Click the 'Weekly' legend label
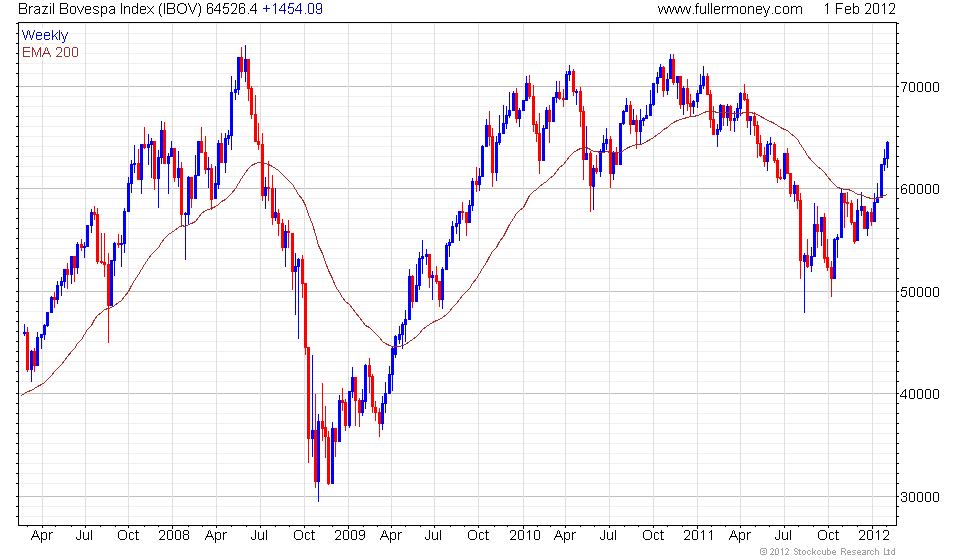Viewport: 980px width, 560px height. [x=44, y=36]
